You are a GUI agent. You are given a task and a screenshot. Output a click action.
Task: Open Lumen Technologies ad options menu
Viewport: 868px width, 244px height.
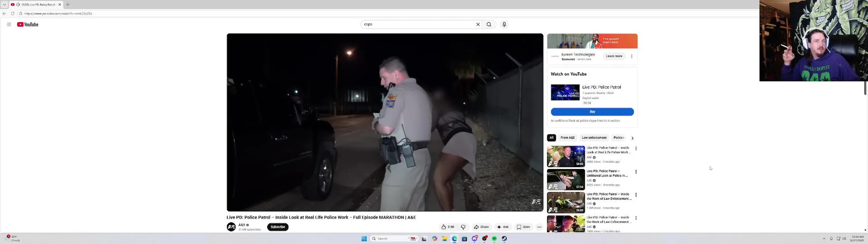coord(632,56)
